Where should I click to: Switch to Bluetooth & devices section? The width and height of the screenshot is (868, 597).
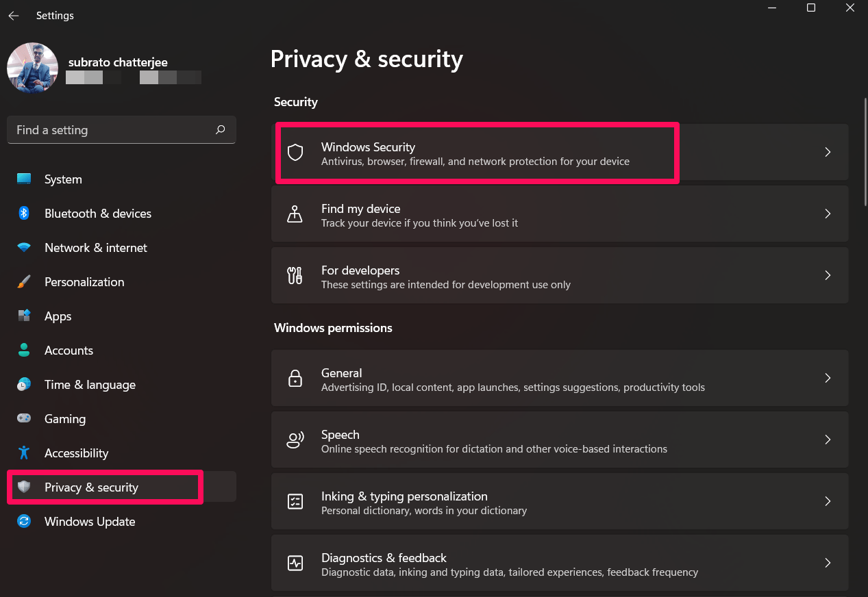[97, 213]
